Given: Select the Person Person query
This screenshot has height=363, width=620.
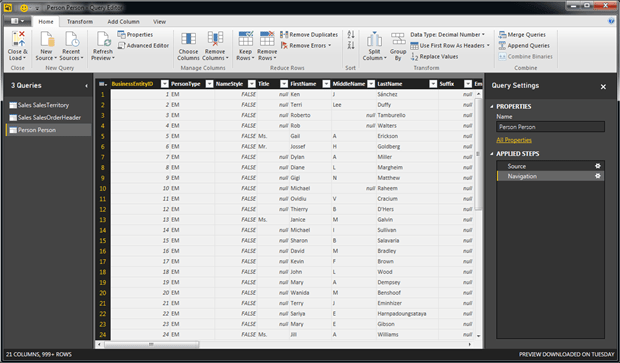Looking at the screenshot, I should [48, 130].
